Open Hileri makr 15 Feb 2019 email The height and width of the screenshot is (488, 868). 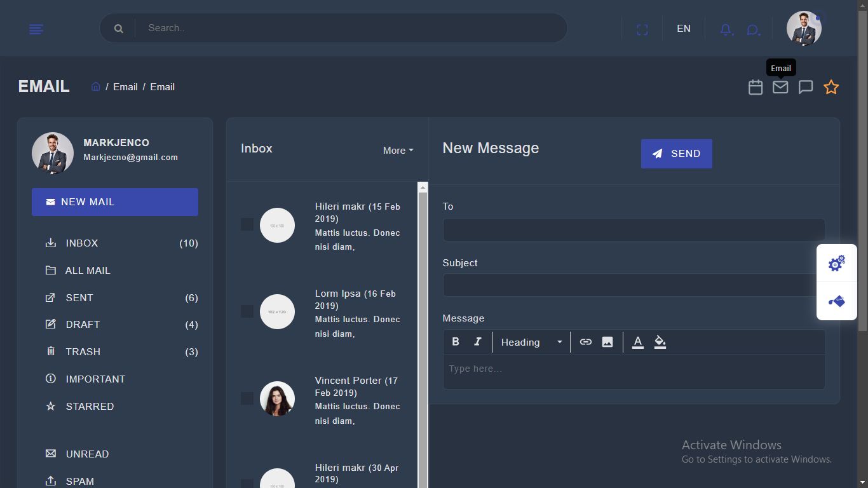(x=358, y=226)
